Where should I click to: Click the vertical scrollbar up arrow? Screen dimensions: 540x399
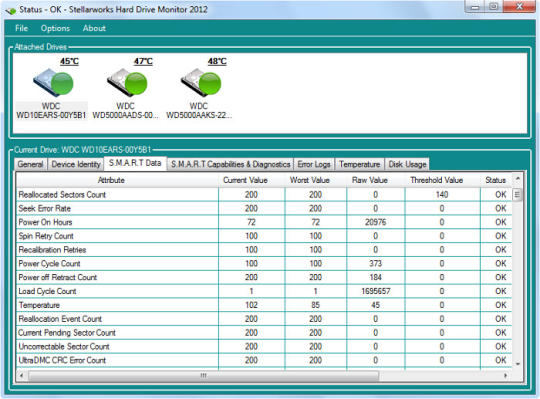click(x=517, y=178)
